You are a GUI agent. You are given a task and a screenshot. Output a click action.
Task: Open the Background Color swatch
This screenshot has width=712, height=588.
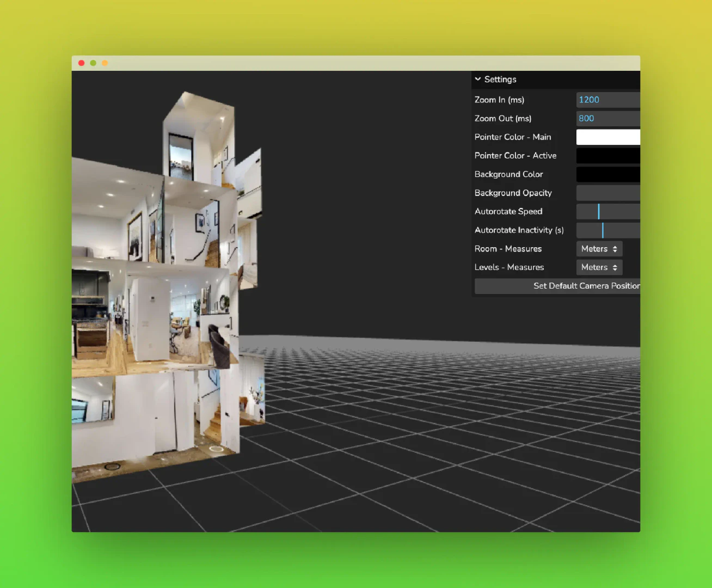[608, 174]
